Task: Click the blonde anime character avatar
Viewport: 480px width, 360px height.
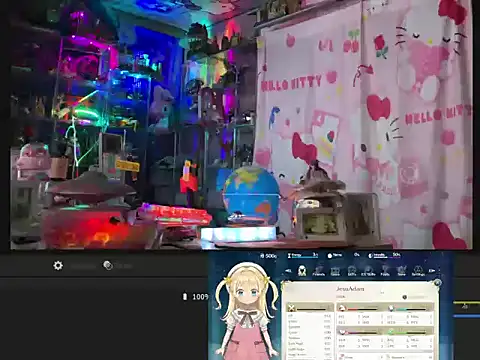Action: [246, 312]
